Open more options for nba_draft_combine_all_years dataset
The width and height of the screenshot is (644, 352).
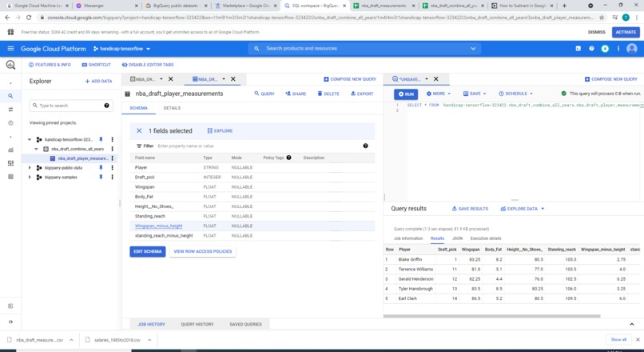click(x=112, y=149)
